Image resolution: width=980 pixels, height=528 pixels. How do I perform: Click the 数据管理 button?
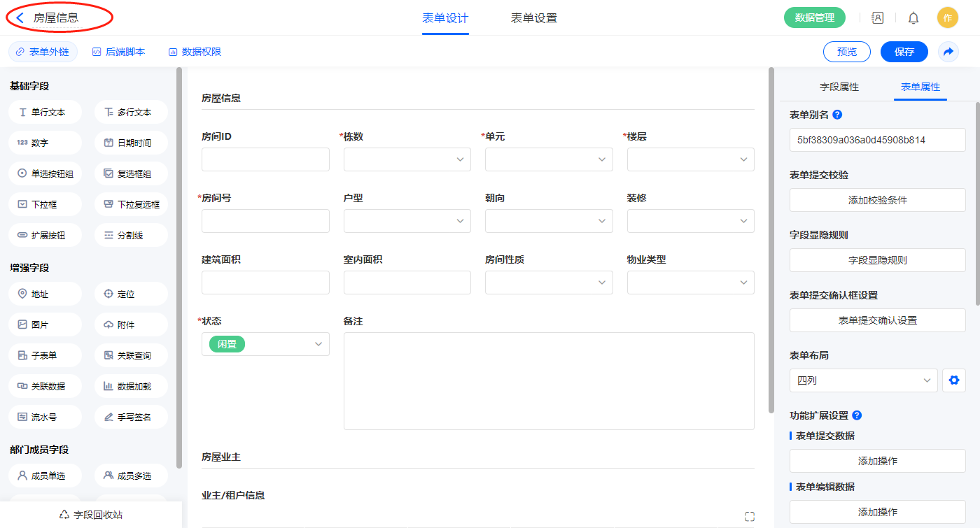click(814, 18)
